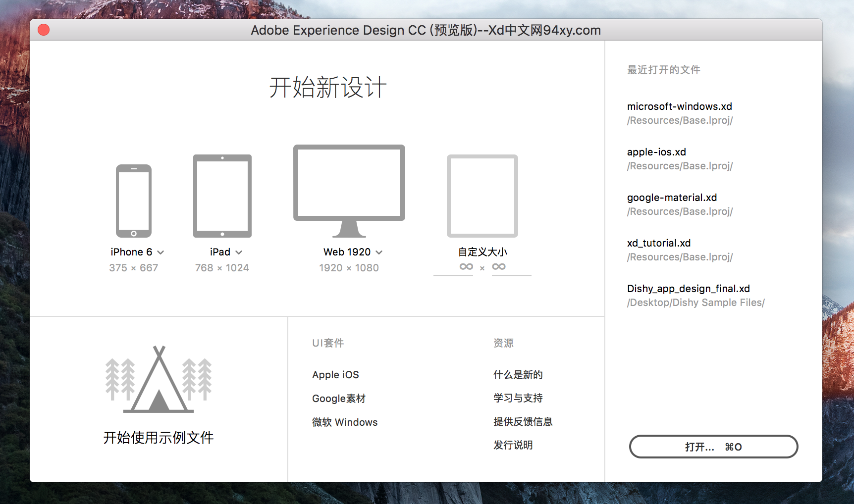The height and width of the screenshot is (504, 854).
Task: Expand the iPad size dropdown
Action: coord(239,252)
